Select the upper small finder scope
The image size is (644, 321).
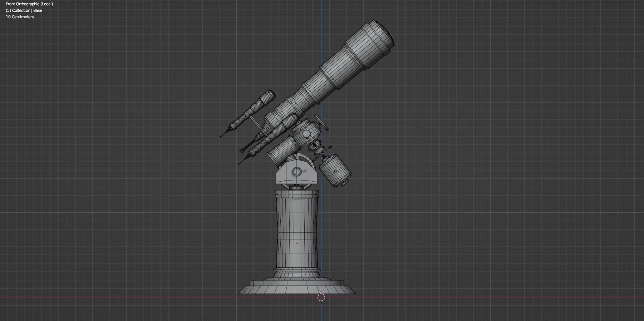pyautogui.click(x=249, y=113)
